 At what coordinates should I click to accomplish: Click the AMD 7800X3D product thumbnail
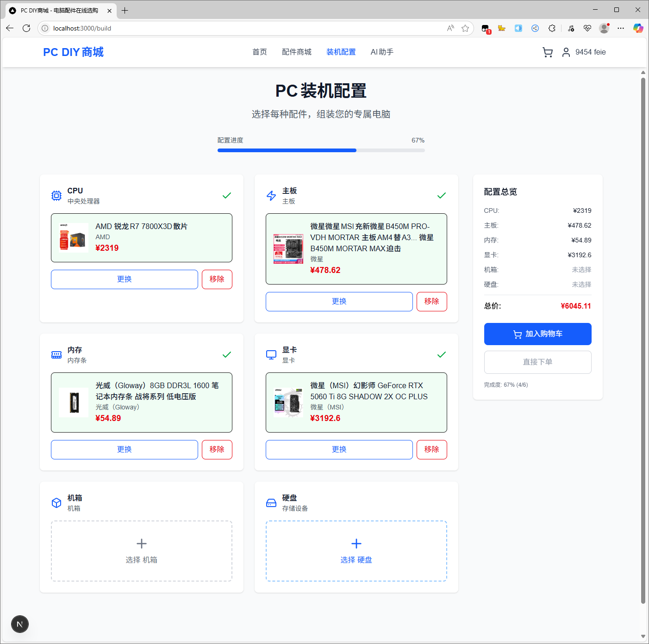(x=74, y=238)
